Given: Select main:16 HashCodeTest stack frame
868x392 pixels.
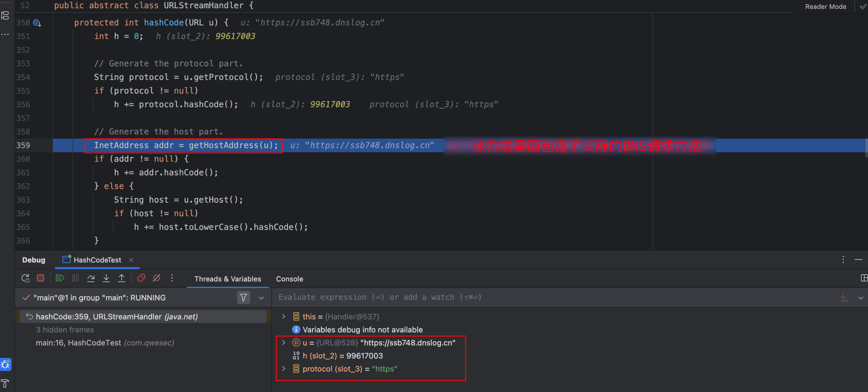Looking at the screenshot, I should point(104,343).
